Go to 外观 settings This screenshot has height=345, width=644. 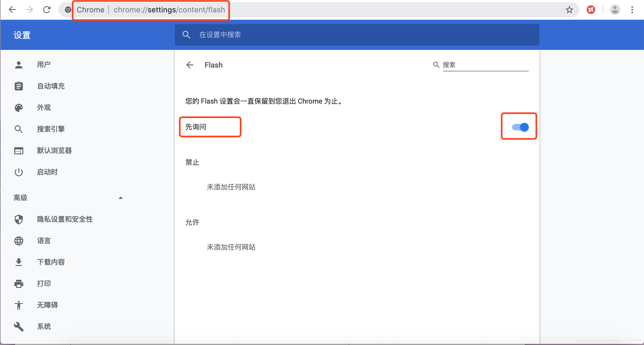[x=44, y=108]
